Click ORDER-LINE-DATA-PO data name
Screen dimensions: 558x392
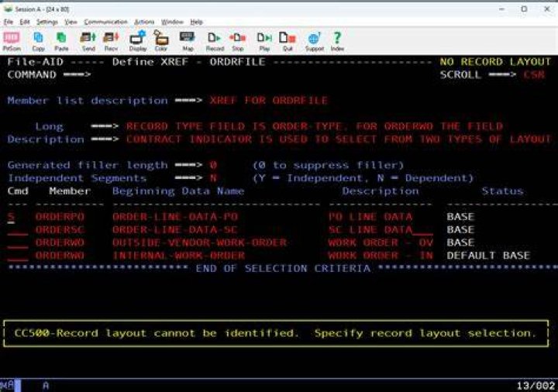coord(175,217)
